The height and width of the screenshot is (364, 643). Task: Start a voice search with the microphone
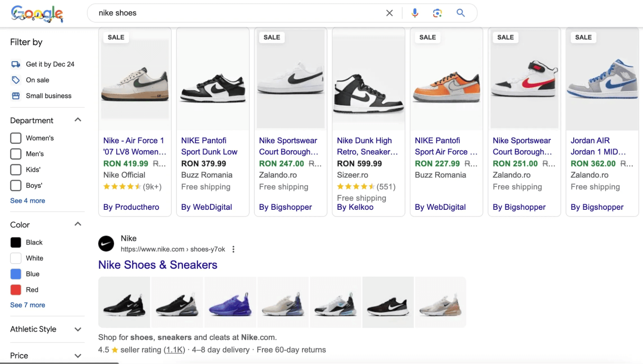[415, 13]
